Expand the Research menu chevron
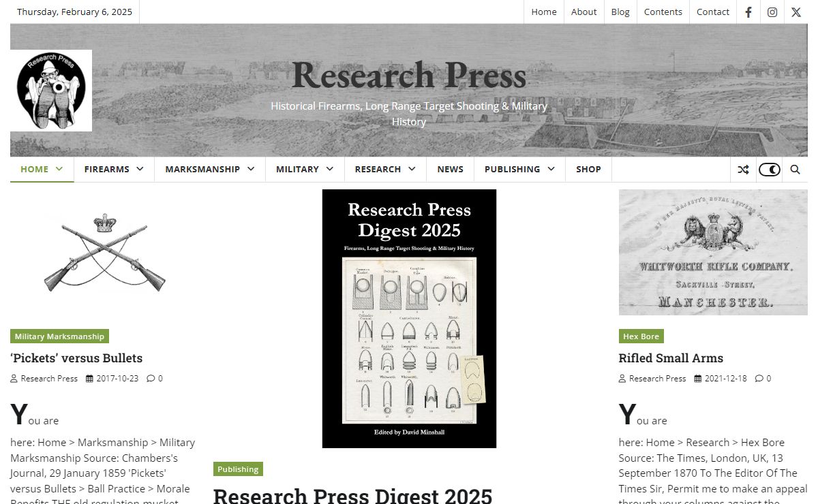This screenshot has height=504, width=818. pos(412,169)
